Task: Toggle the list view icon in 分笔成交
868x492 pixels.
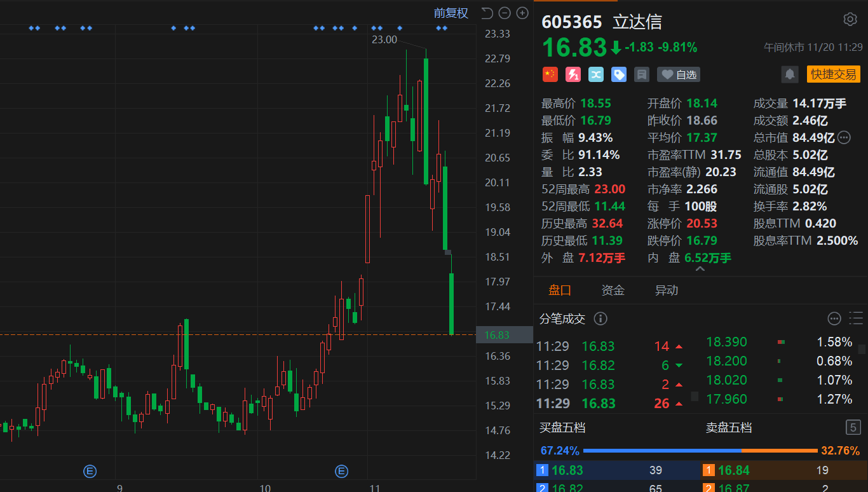Action: click(x=855, y=318)
